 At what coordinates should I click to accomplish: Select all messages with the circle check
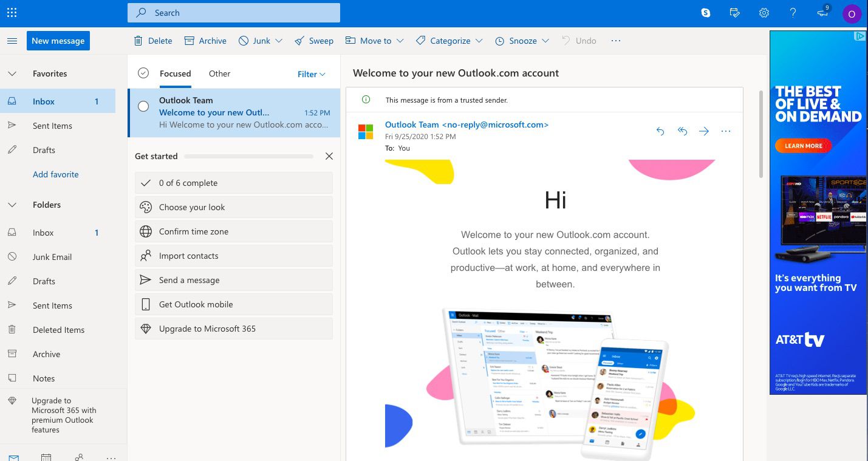pos(143,73)
